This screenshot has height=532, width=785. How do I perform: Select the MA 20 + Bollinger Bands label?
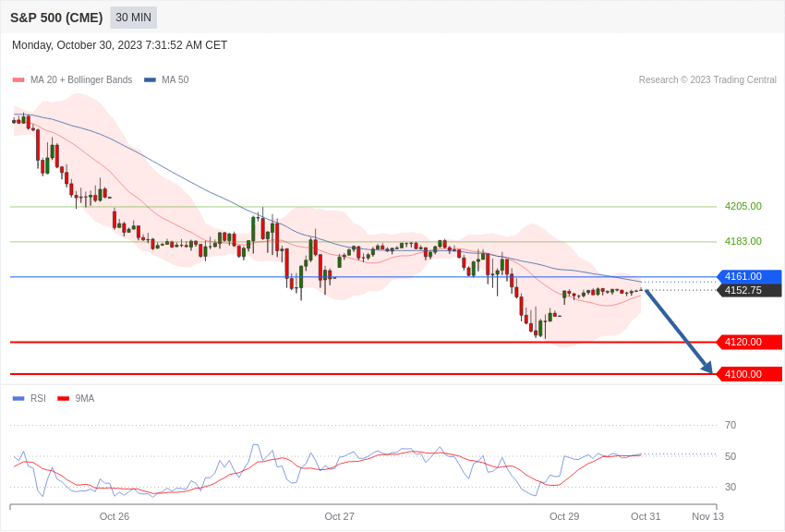81,79
